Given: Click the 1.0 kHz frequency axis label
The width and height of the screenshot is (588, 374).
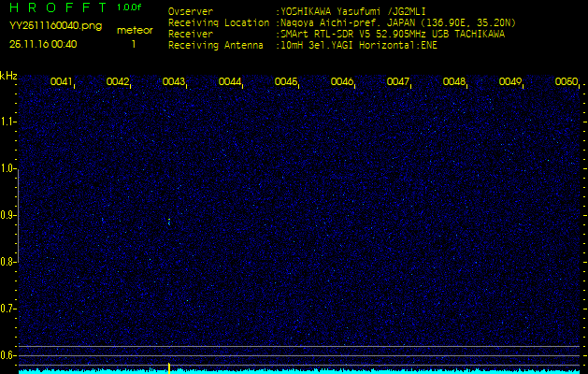Looking at the screenshot, I should click(8, 168).
